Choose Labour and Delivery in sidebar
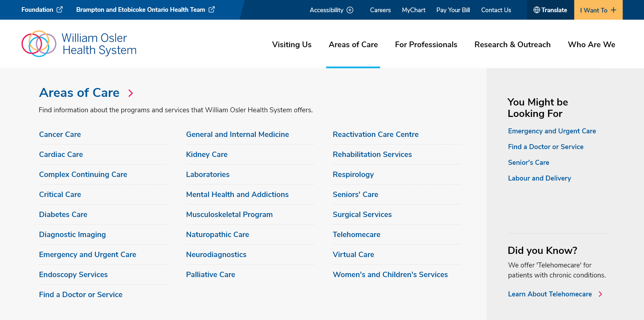This screenshot has width=644, height=320. tap(539, 178)
